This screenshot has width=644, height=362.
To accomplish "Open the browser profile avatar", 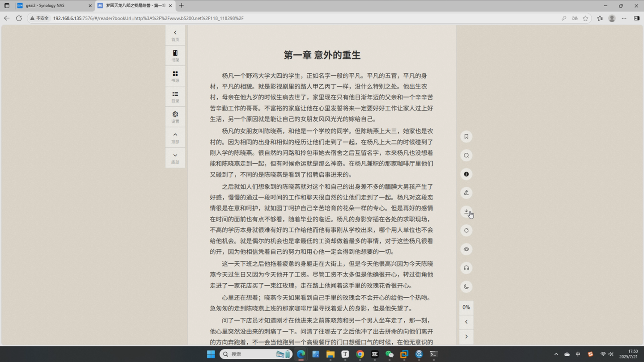I will pyautogui.click(x=612, y=18).
